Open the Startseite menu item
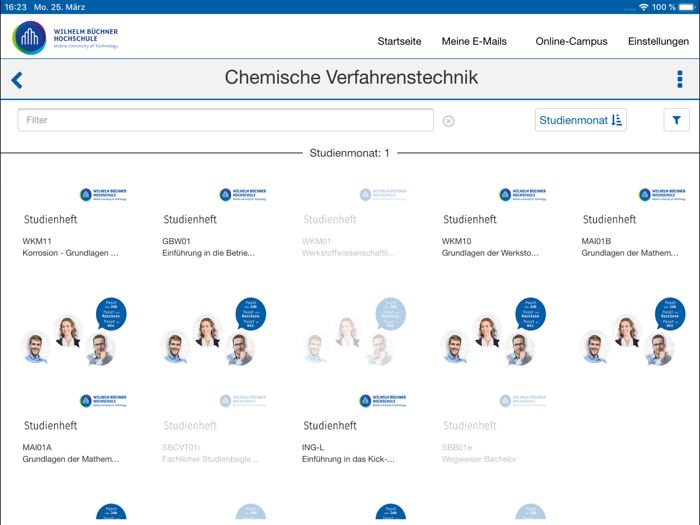Image resolution: width=700 pixels, height=525 pixels. (x=399, y=42)
